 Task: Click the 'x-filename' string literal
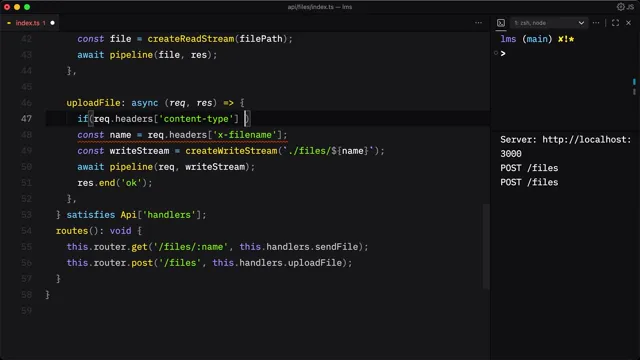click(x=244, y=135)
